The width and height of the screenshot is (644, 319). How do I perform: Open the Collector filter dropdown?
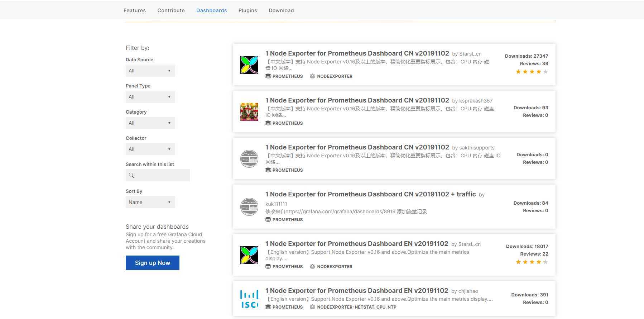tap(150, 149)
